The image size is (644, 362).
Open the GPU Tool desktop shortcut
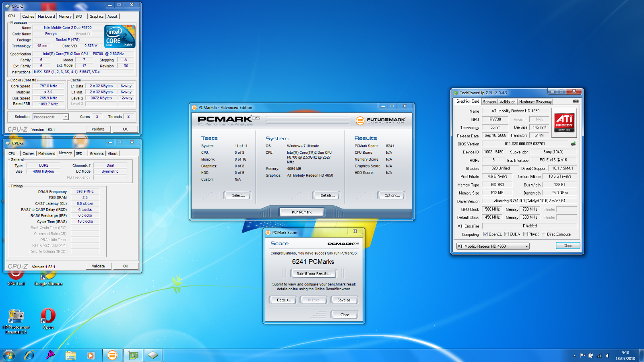tap(16, 278)
